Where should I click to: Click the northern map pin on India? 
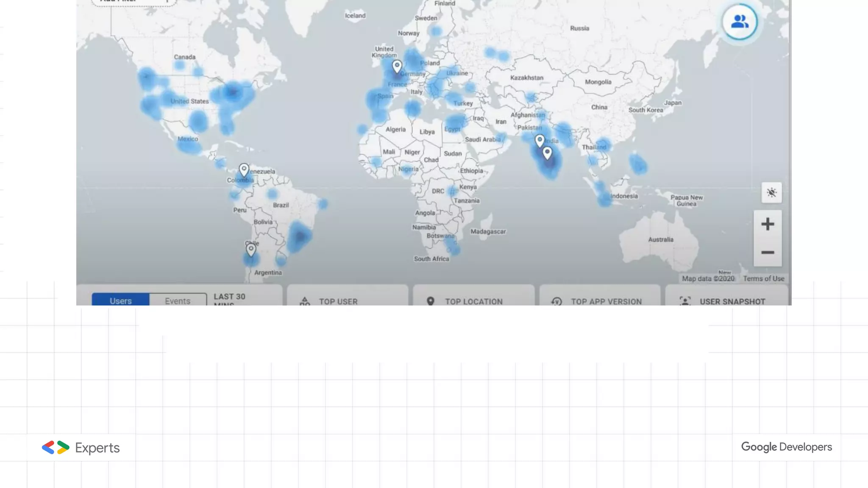click(540, 140)
